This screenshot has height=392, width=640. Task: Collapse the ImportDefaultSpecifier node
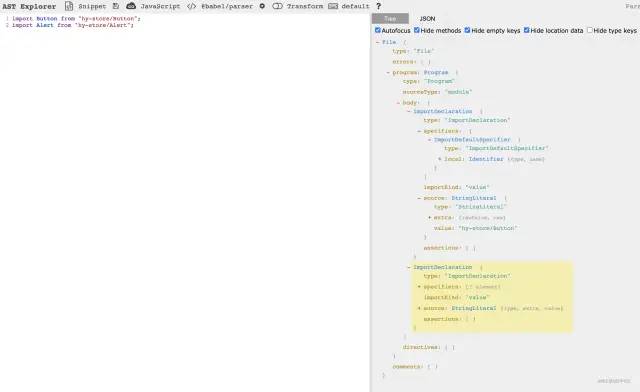(429, 140)
